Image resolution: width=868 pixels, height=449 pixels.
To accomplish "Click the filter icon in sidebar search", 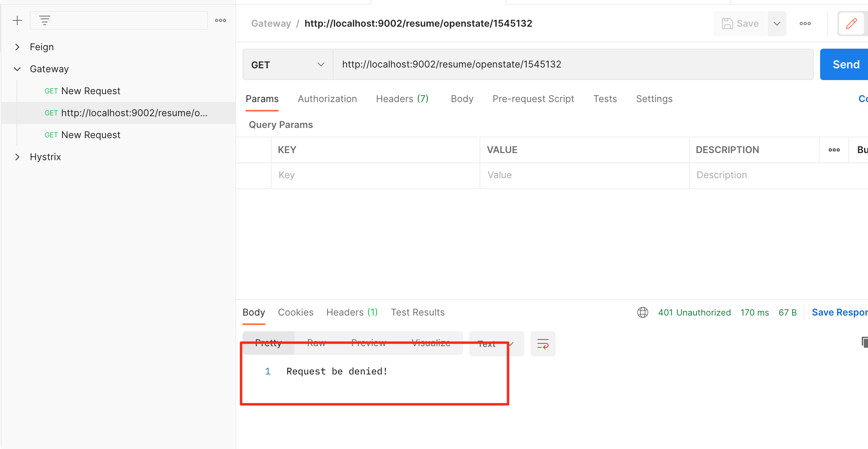I will (45, 20).
